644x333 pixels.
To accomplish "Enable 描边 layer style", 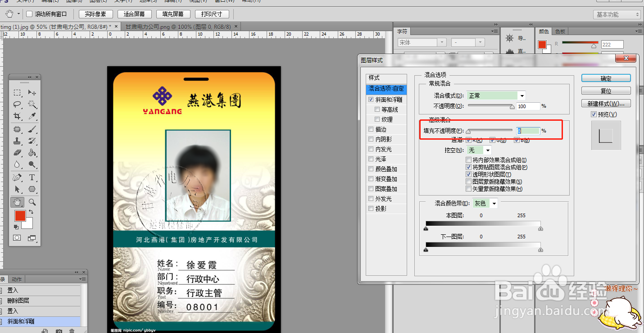I will point(371,129).
